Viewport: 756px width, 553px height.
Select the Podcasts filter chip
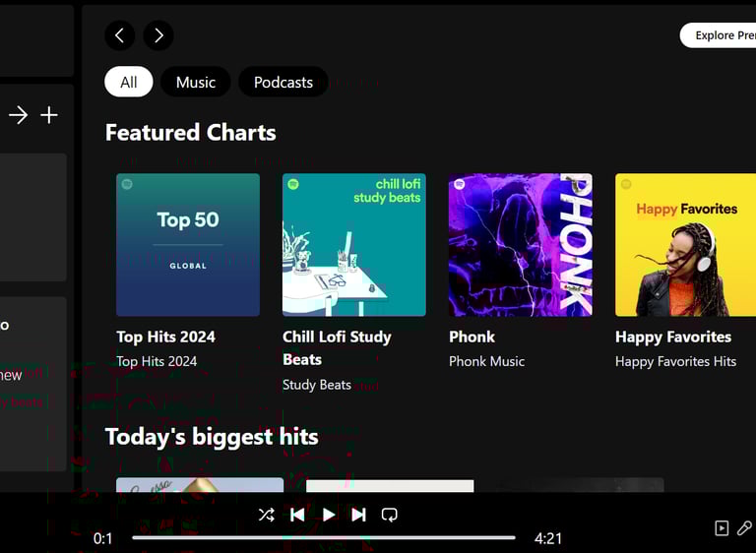click(x=283, y=82)
